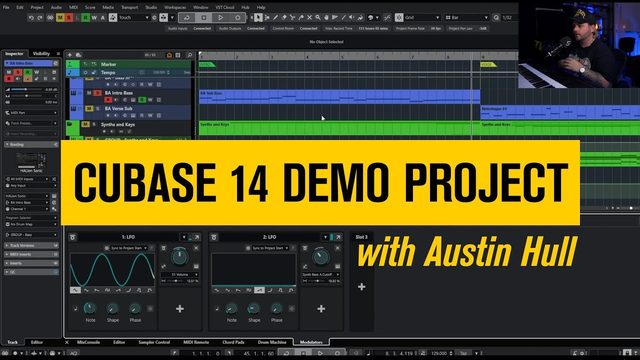This screenshot has height=360, width=640.
Task: Click top toolbar Cycle loop button
Action: pyautogui.click(x=186, y=18)
